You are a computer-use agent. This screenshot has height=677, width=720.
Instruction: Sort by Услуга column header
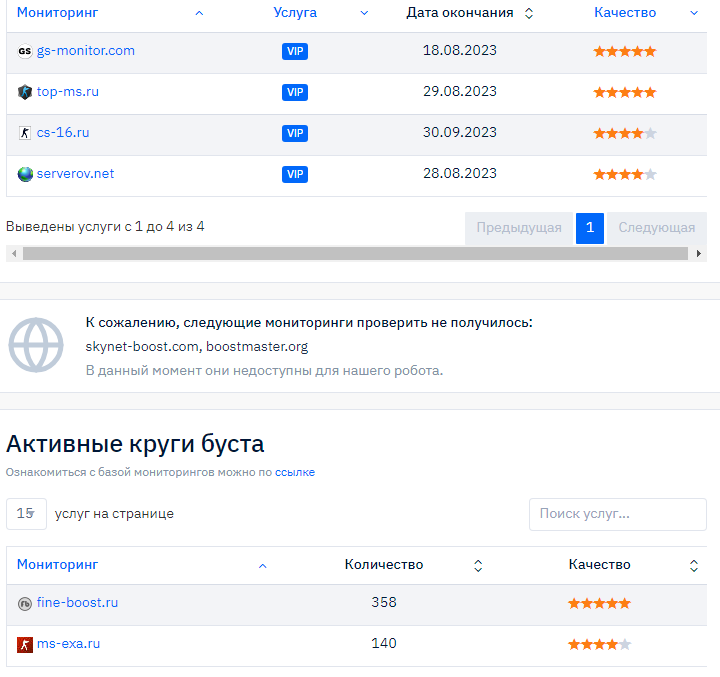click(295, 12)
